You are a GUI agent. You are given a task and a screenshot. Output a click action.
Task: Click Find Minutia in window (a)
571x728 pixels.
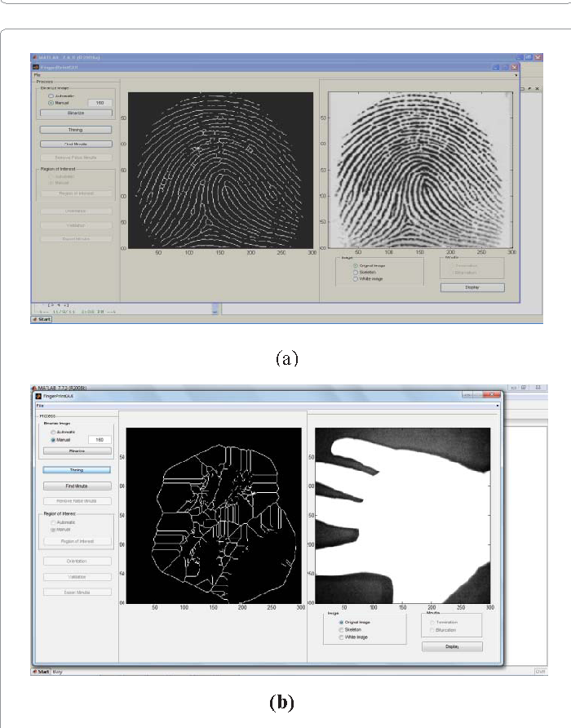pyautogui.click(x=76, y=144)
